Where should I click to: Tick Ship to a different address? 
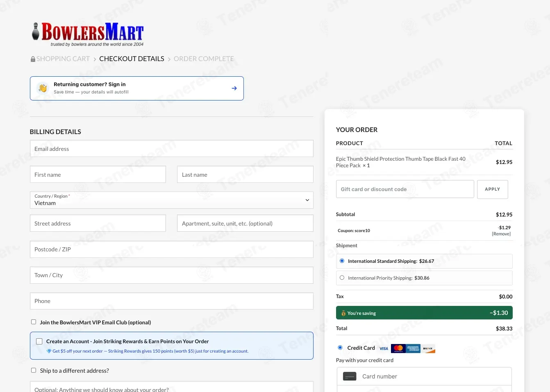34,370
